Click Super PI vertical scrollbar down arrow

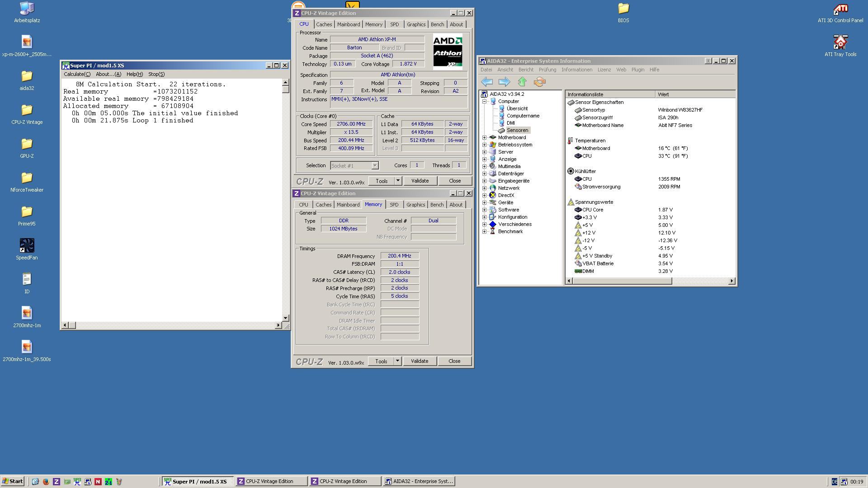[x=285, y=318]
